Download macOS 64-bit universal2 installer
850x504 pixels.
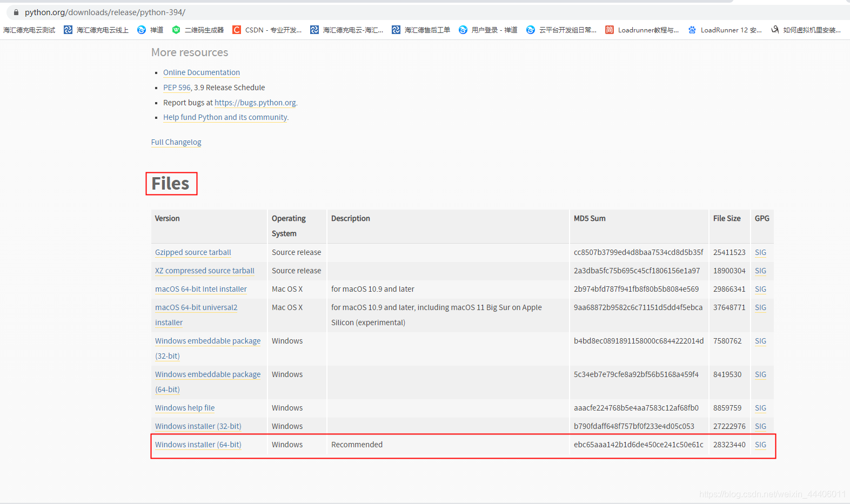pos(196,315)
